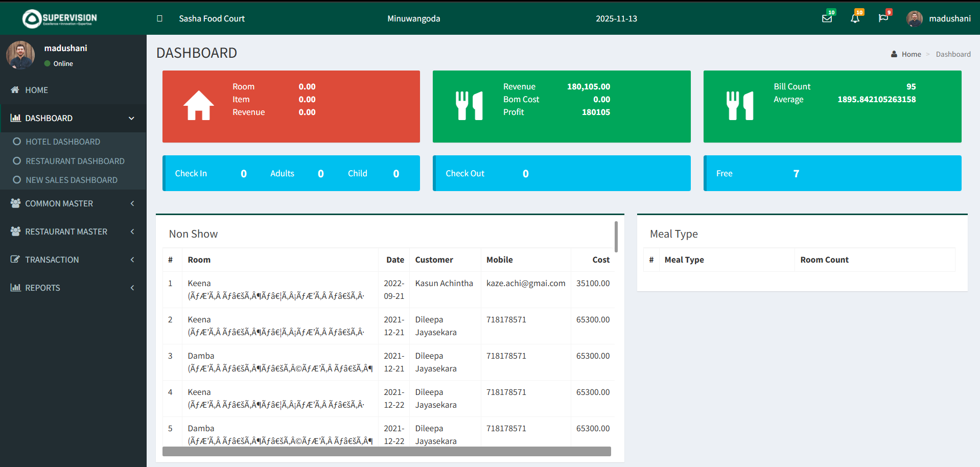Expand the REPORTS section chevron
Viewport: 980px width, 467px height.
132,288
